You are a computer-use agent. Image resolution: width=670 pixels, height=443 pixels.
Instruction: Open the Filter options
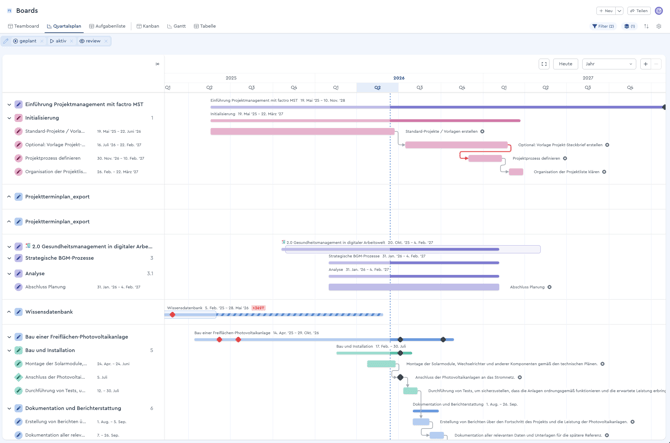coord(603,26)
